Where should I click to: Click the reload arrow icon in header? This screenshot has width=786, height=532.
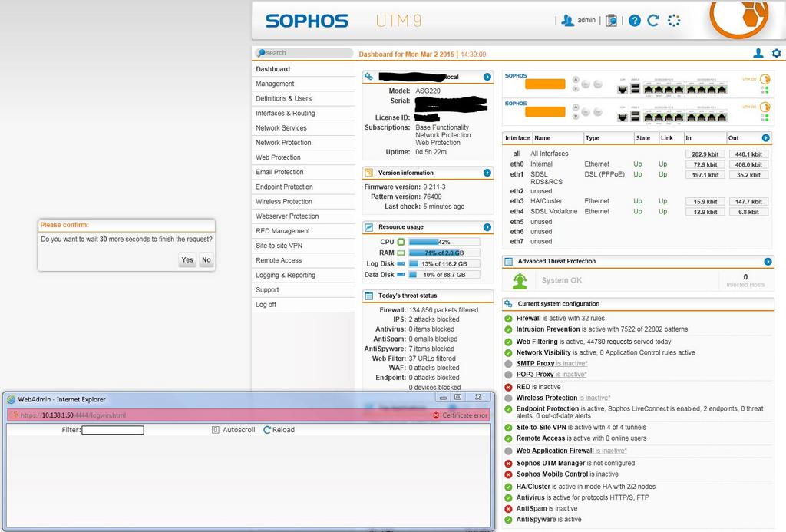tap(653, 21)
